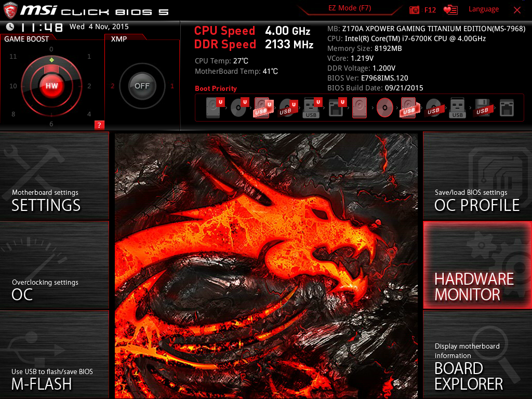Switch to EZ Mode (F7)
The height and width of the screenshot is (399, 532).
[350, 8]
